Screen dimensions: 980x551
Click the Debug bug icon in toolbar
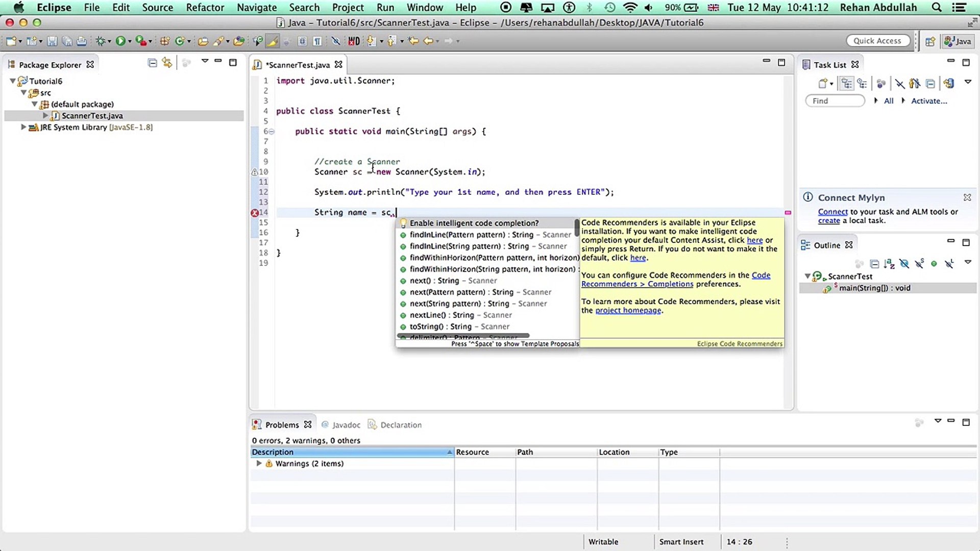point(101,41)
